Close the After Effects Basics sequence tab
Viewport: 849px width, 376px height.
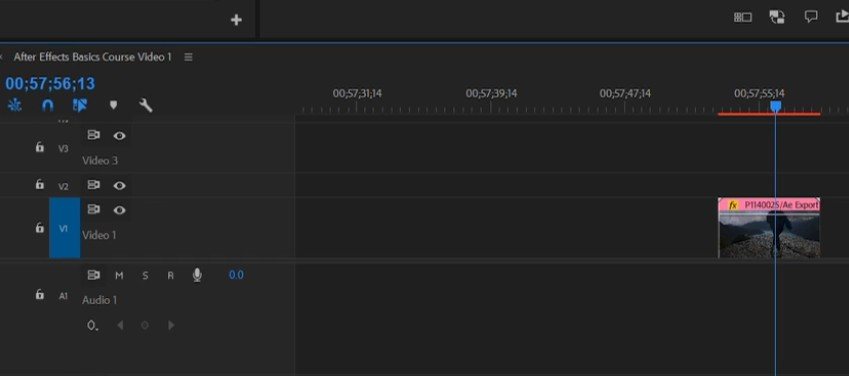coord(2,57)
